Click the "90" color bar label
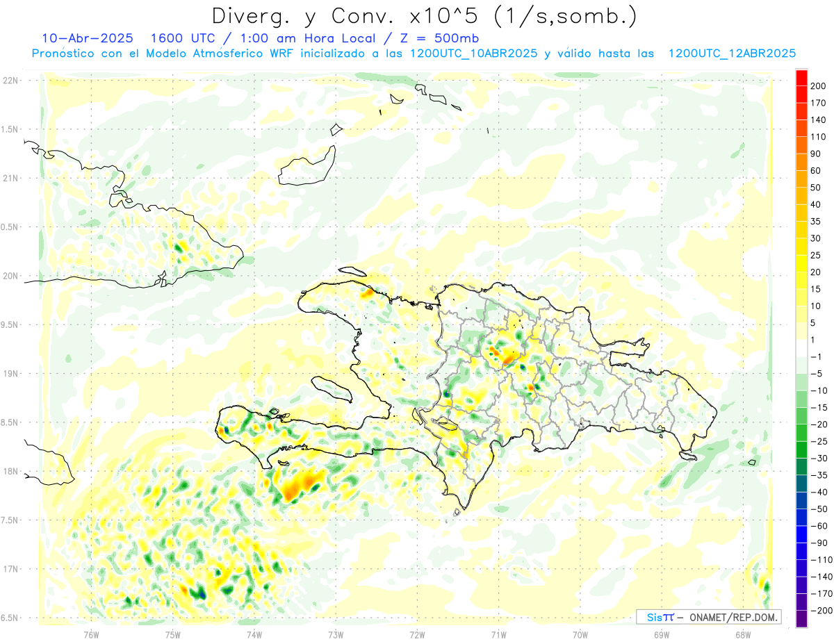 tap(816, 154)
